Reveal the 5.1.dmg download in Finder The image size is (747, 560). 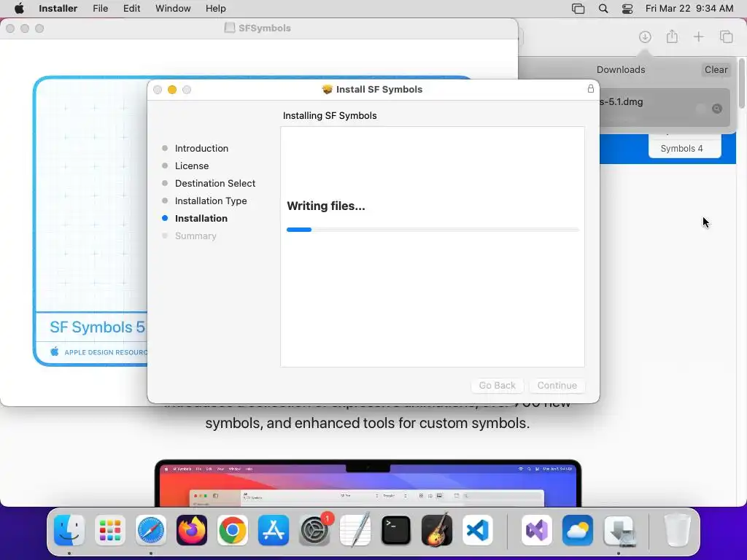(716, 109)
